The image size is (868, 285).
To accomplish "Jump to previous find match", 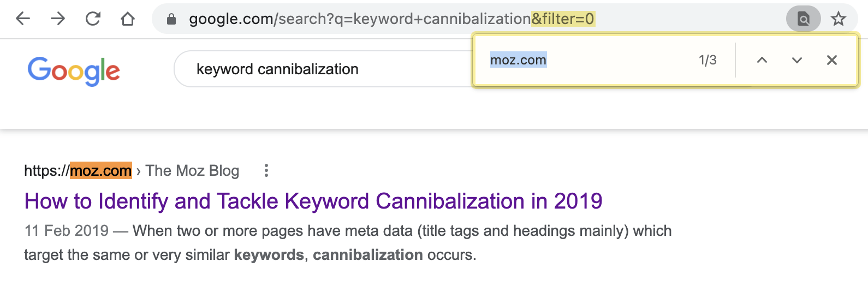I will 762,60.
